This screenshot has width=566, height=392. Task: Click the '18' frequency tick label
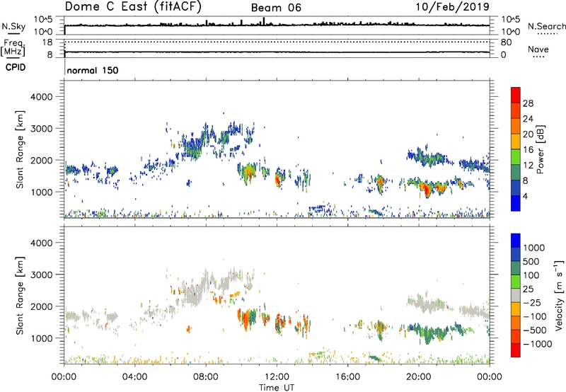47,42
